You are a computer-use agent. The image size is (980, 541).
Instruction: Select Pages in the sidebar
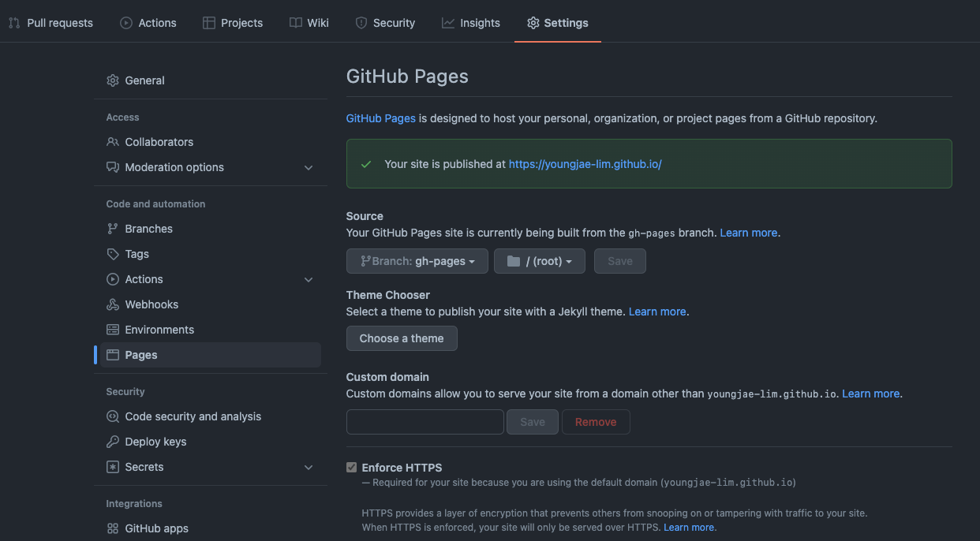click(x=211, y=355)
